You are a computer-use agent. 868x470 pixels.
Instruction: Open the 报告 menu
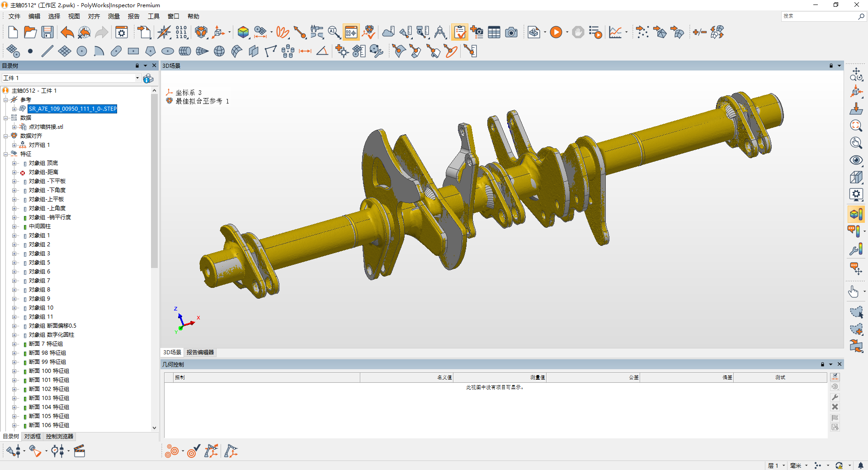click(x=134, y=16)
